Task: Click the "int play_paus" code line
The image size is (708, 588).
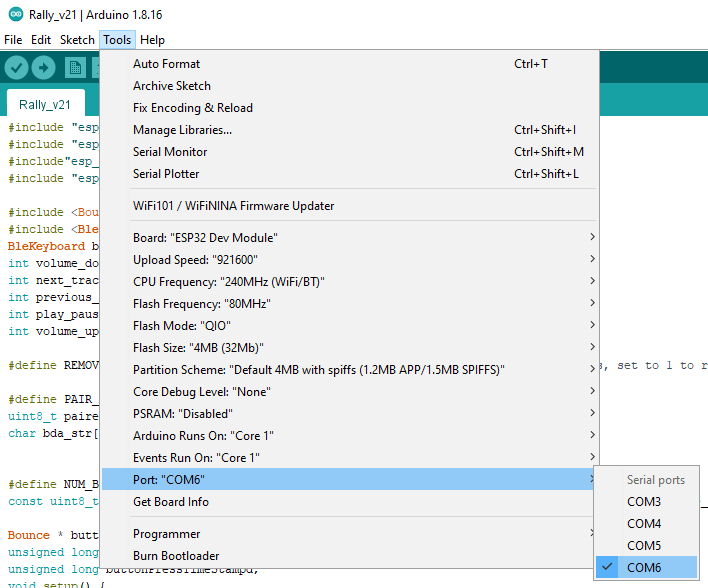Action: point(53,314)
